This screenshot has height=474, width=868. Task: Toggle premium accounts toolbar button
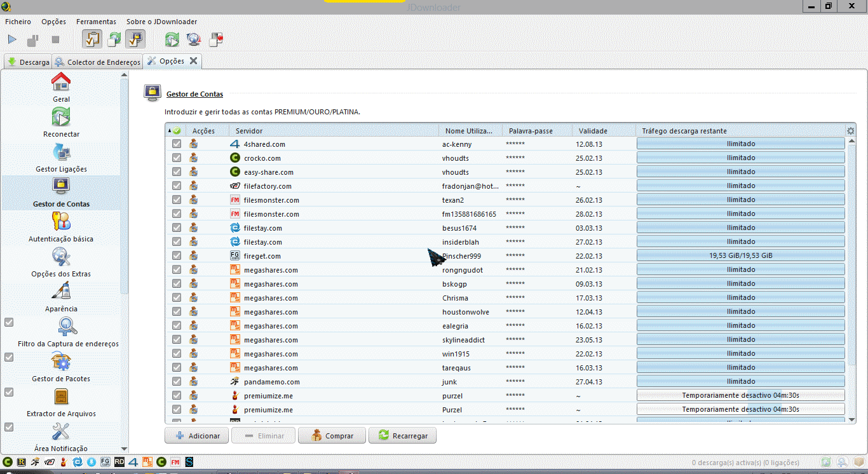coord(135,39)
